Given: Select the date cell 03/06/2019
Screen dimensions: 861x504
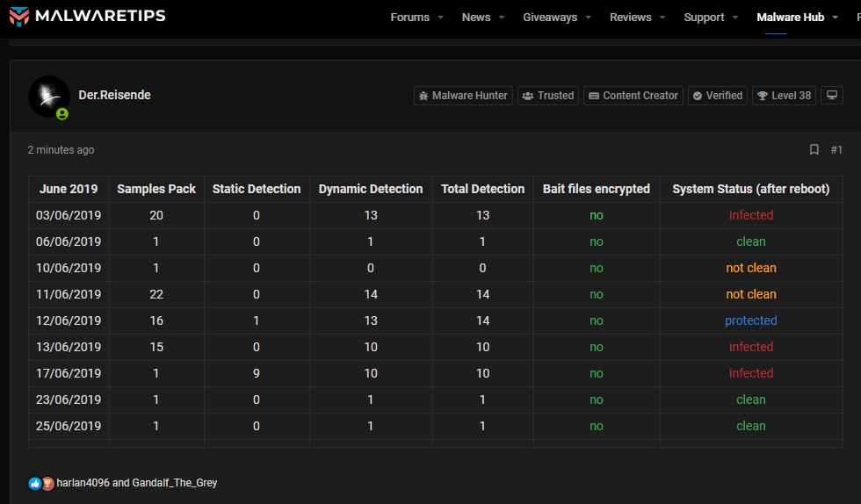Looking at the screenshot, I should [x=69, y=215].
